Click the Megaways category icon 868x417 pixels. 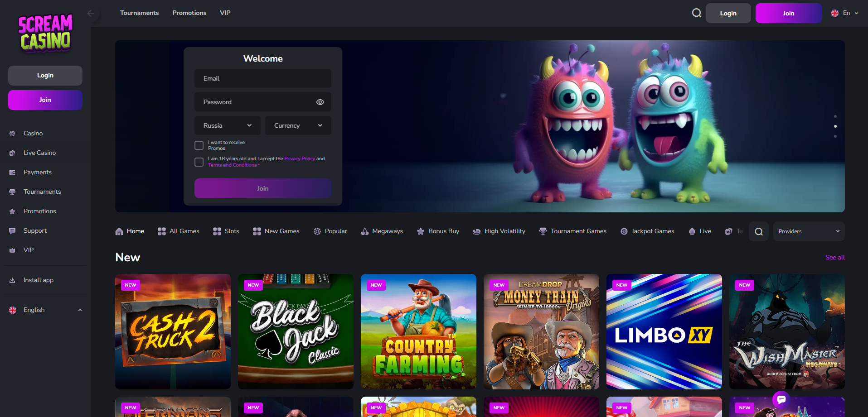[365, 231]
